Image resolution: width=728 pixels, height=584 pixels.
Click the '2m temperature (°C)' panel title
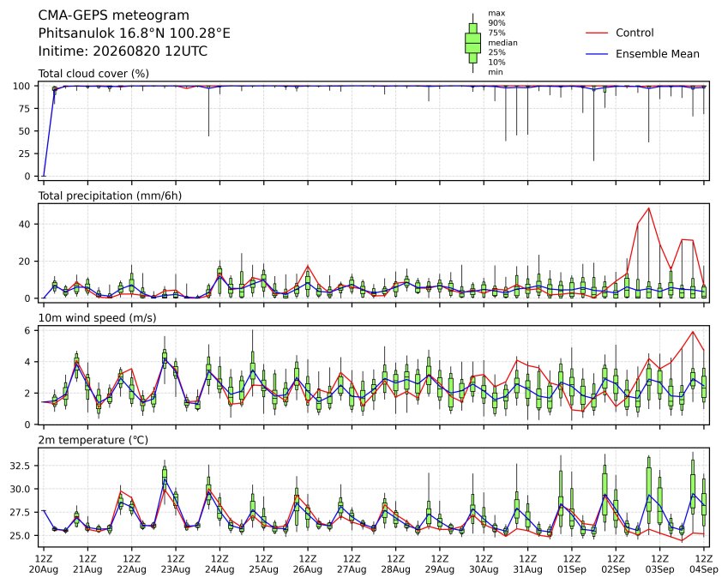click(x=93, y=440)
